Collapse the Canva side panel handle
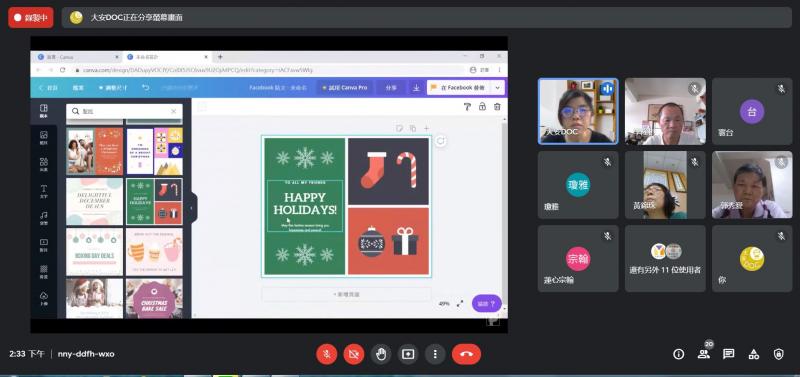This screenshot has width=800, height=377. coord(191,208)
